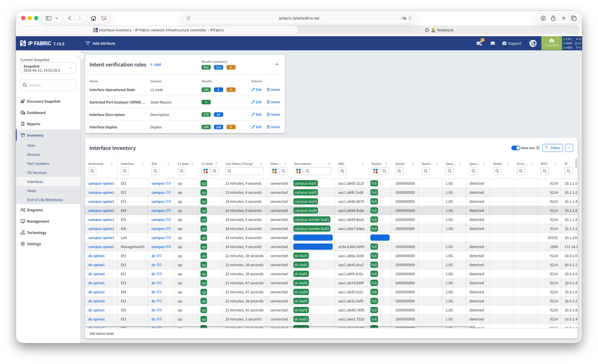Viewport: 598px width, 364px height.
Task: Click site link icon in campus-spine1 Et1 row
Action: [169, 183]
